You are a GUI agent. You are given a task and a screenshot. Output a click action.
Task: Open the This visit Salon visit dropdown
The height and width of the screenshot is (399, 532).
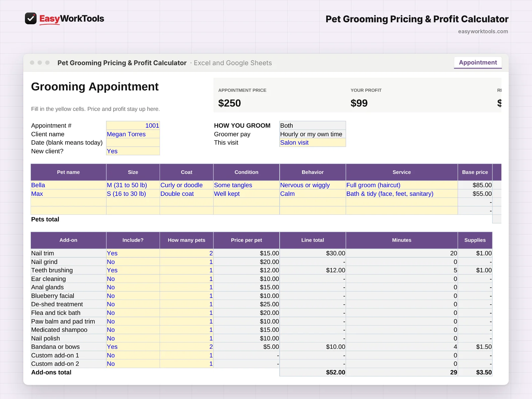point(313,142)
